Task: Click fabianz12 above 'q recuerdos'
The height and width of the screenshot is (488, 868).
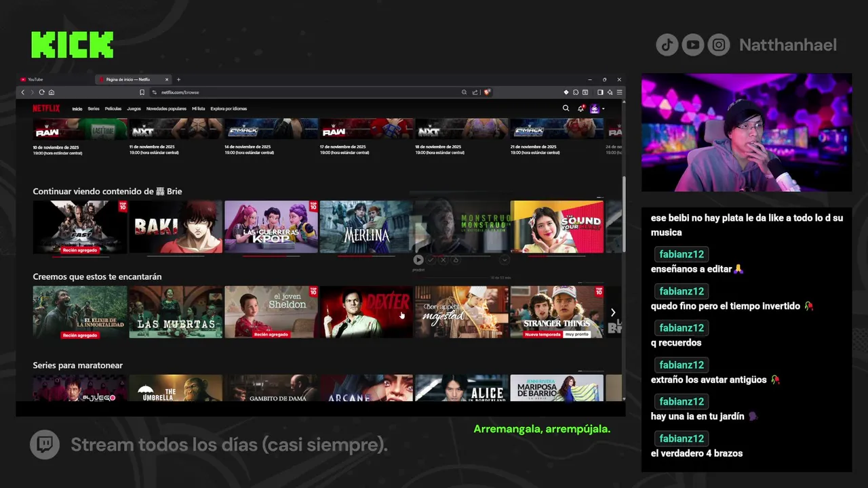Action: click(x=682, y=327)
